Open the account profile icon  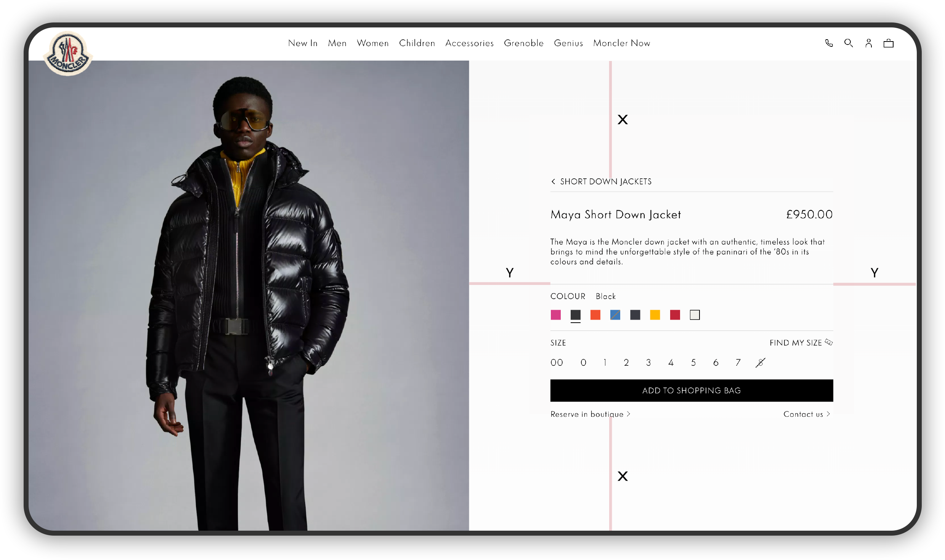[869, 43]
